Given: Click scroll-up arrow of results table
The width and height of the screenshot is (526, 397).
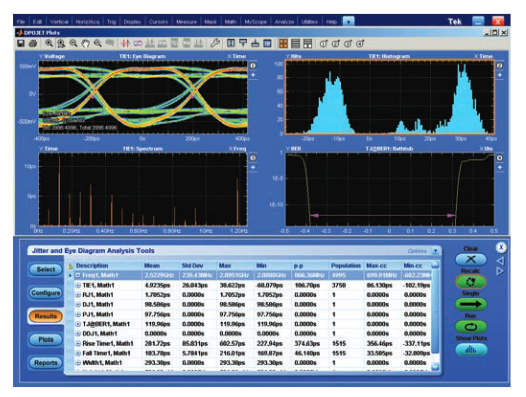Looking at the screenshot, I should click(x=435, y=265).
